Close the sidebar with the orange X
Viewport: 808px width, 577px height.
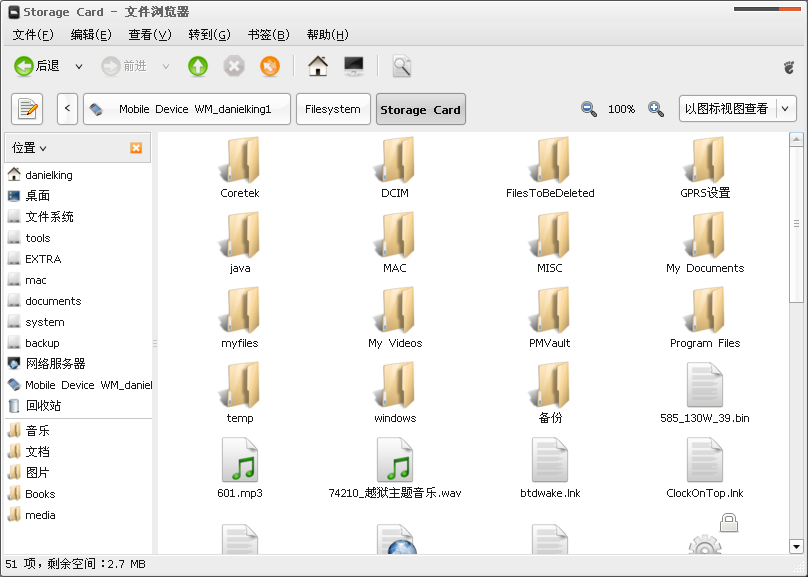click(x=136, y=148)
